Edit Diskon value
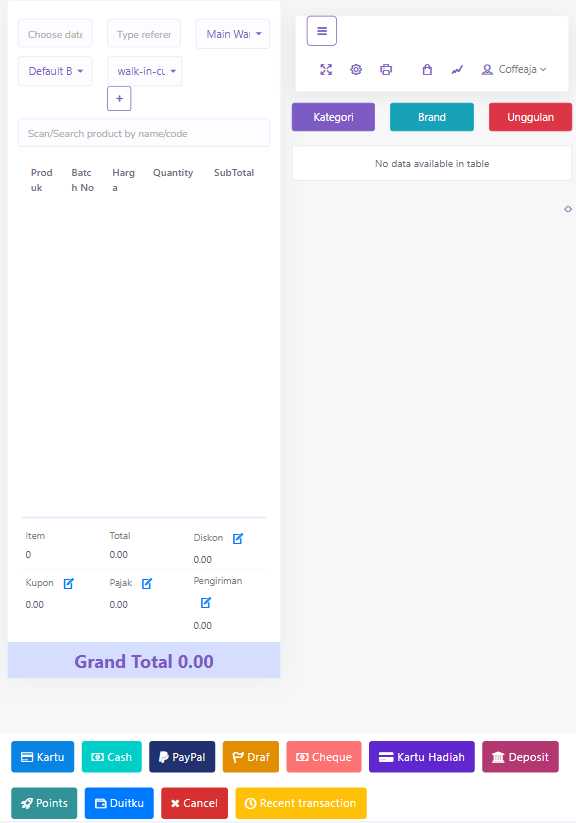This screenshot has height=823, width=576. click(238, 539)
